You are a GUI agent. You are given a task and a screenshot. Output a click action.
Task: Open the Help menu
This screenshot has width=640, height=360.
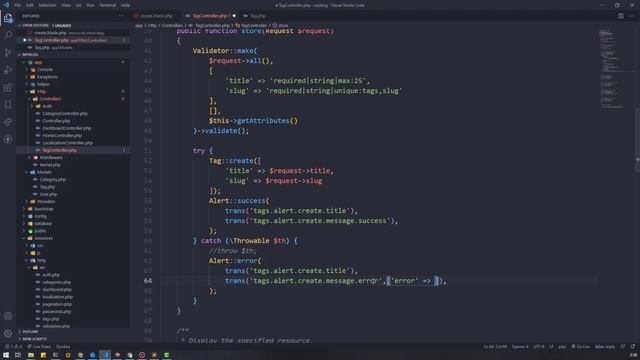125,5
